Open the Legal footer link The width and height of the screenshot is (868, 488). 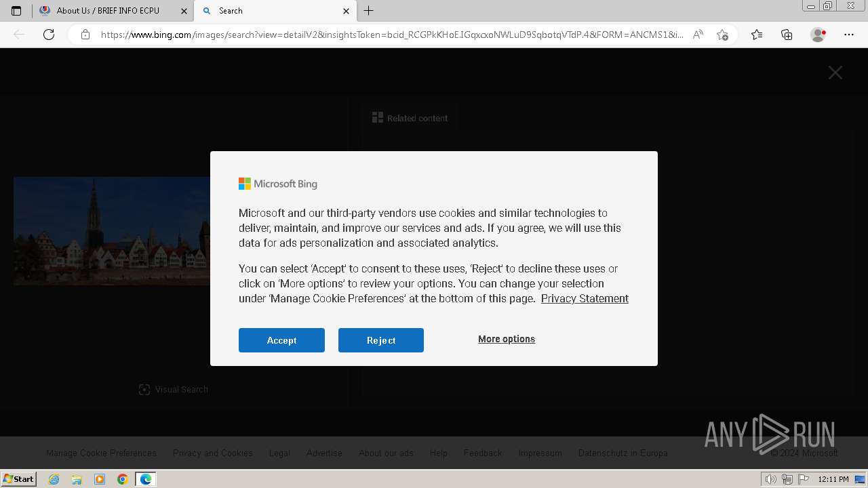[279, 453]
